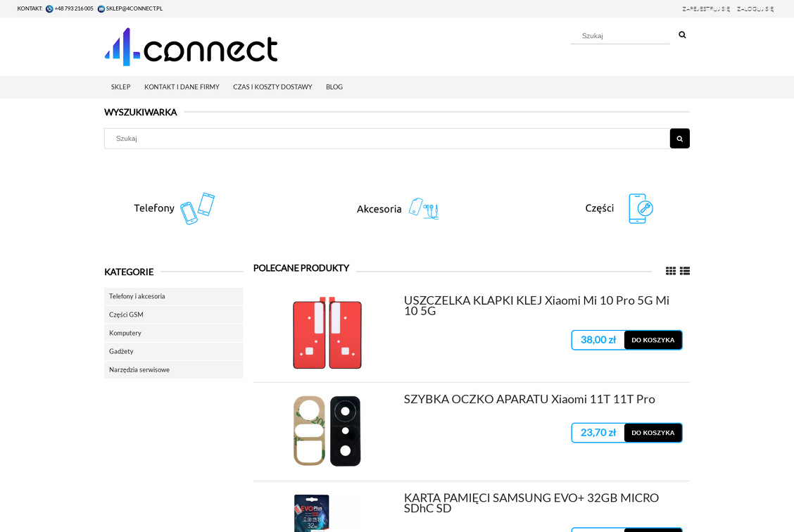The height and width of the screenshot is (532, 794).
Task: Open the Części repair phone icon
Action: [641, 208]
